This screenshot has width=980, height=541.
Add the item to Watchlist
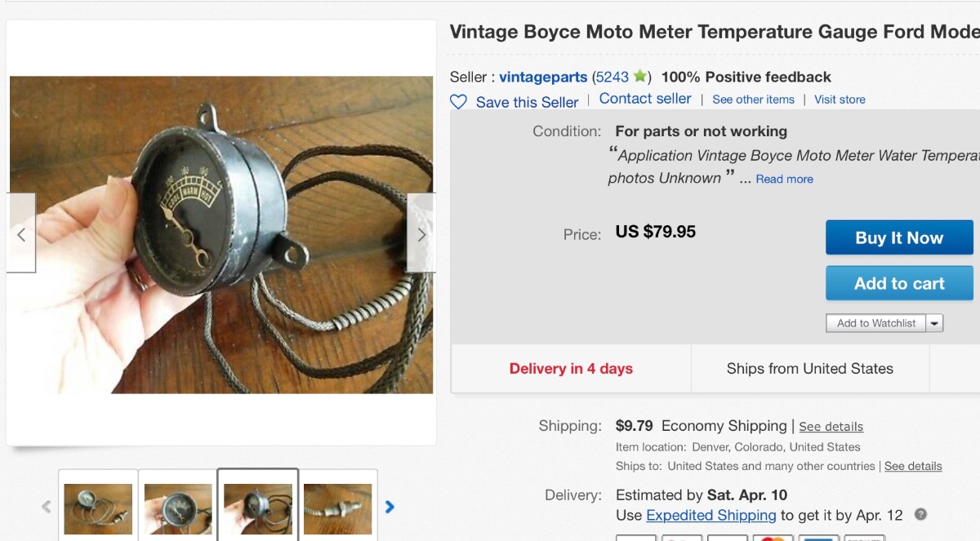click(875, 323)
